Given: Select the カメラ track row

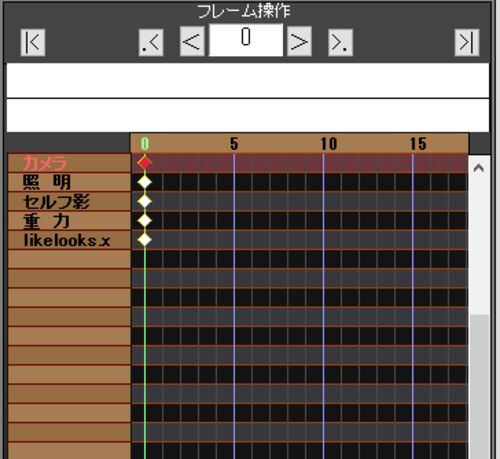Looking at the screenshot, I should click(69, 163).
